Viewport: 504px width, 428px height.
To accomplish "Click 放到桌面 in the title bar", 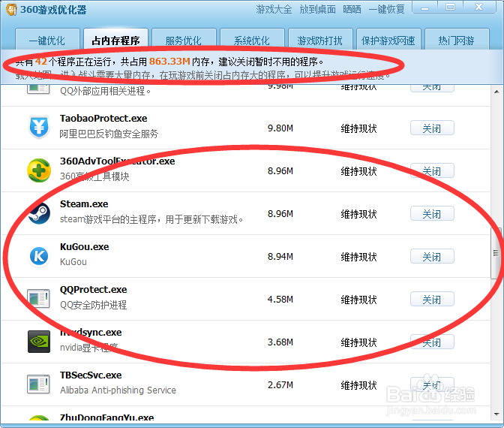I will tap(317, 9).
